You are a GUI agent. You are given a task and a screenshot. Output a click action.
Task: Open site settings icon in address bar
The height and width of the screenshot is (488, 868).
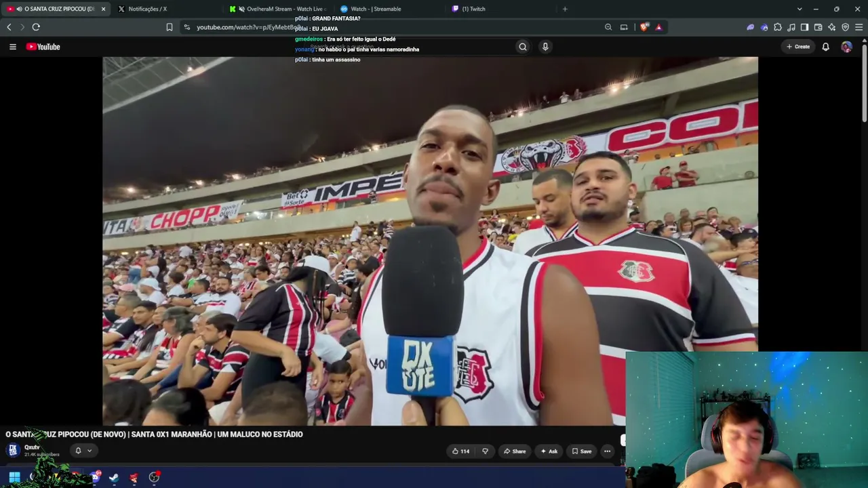(x=187, y=27)
